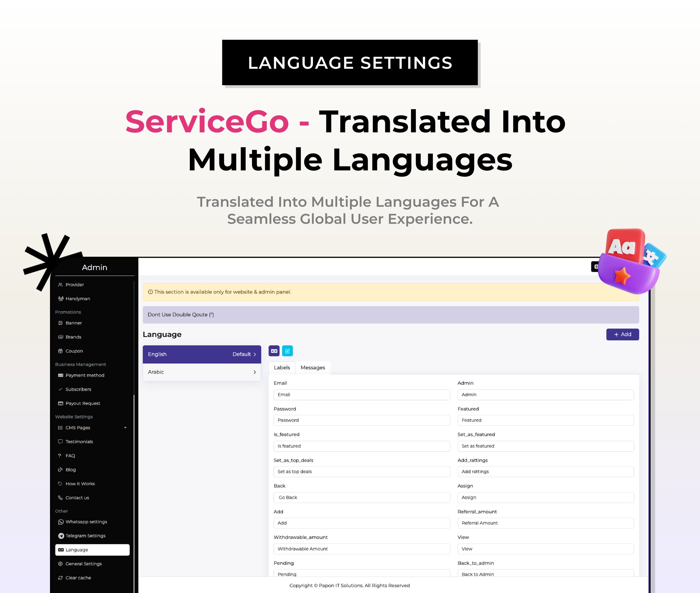Screen dimensions: 700x593
Task: Click the Payment method card icon
Action: [61, 375]
